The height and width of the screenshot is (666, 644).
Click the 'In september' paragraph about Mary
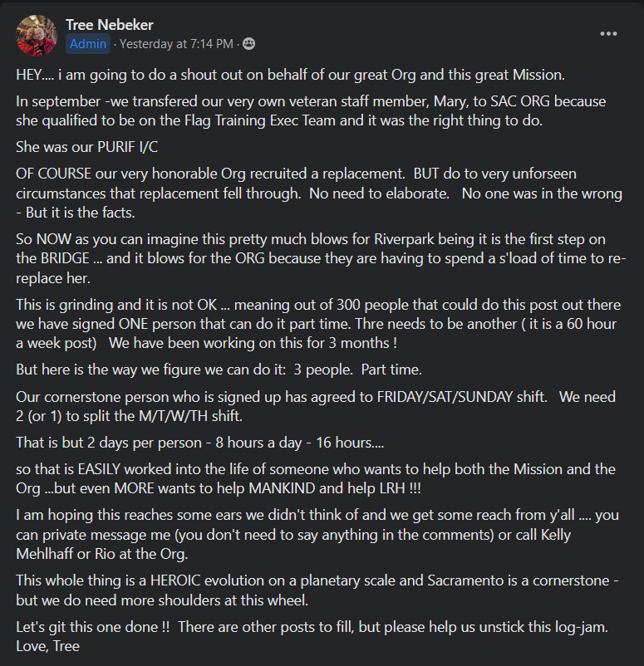point(311,110)
